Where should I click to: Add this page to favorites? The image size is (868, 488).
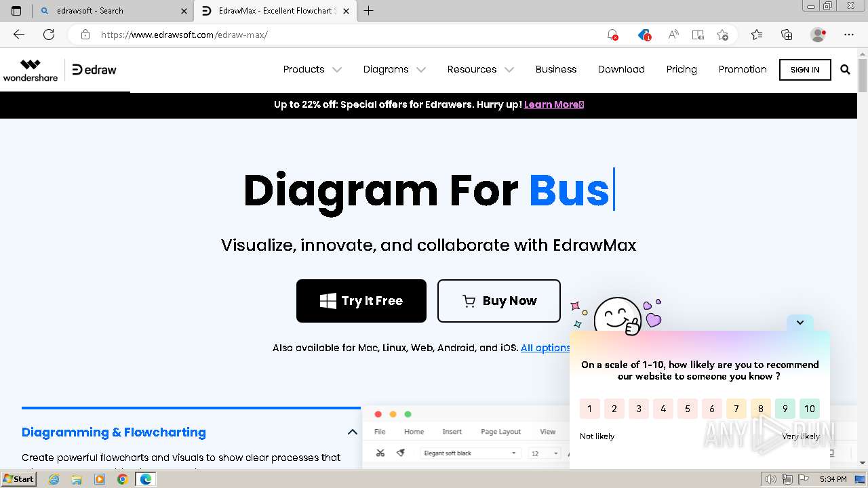click(x=722, y=35)
